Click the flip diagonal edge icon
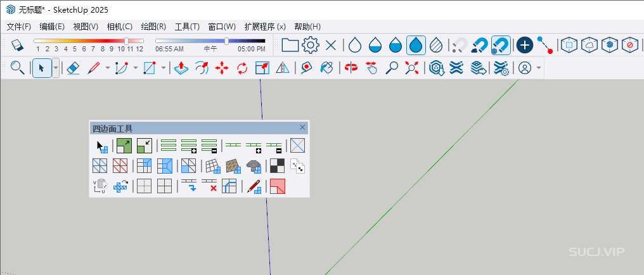 click(x=297, y=146)
